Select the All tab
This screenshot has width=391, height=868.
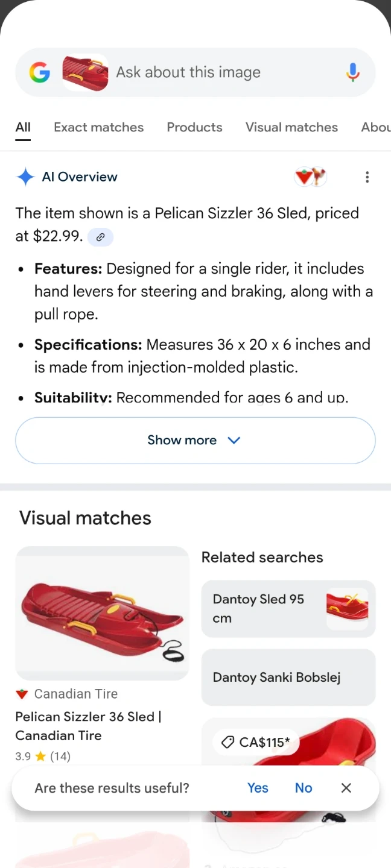[x=23, y=127]
